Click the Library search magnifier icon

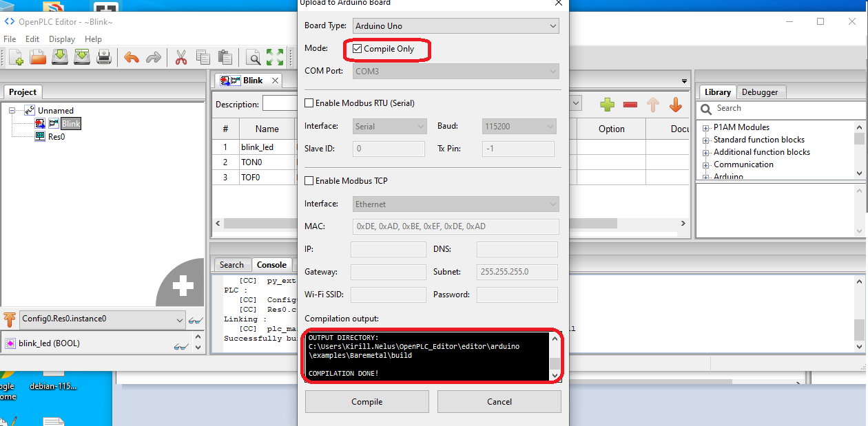pyautogui.click(x=706, y=109)
